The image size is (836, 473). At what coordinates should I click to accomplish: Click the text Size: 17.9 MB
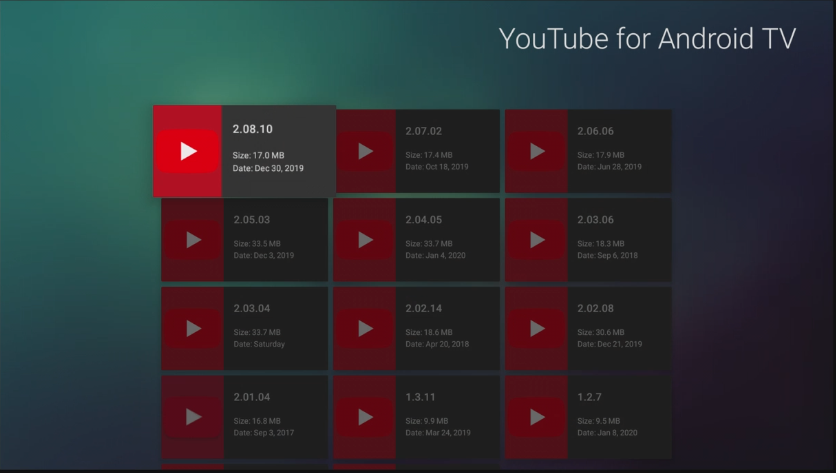click(x=600, y=155)
